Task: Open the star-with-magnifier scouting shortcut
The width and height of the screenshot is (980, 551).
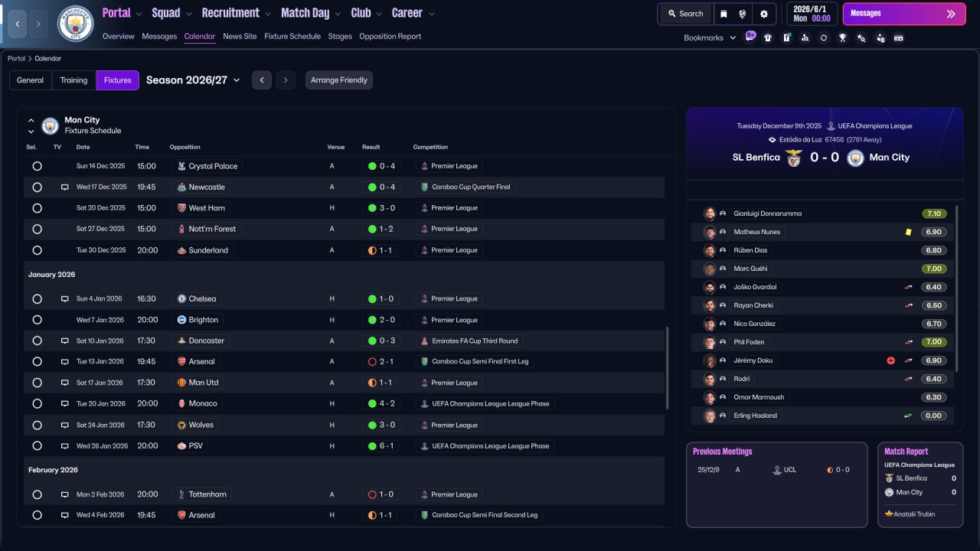Action: point(861,37)
